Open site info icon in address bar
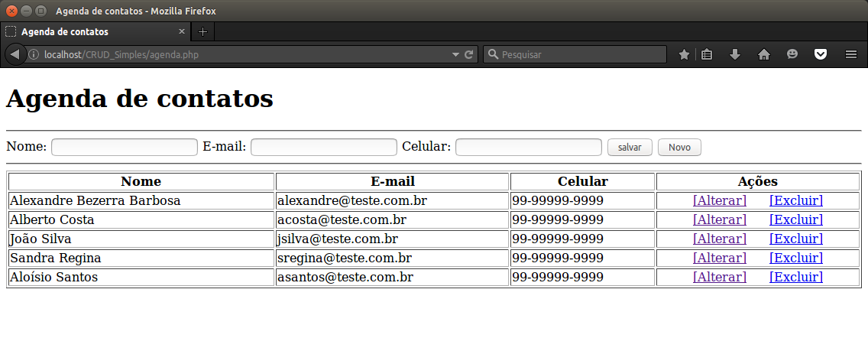The height and width of the screenshot is (351, 868). click(x=34, y=54)
